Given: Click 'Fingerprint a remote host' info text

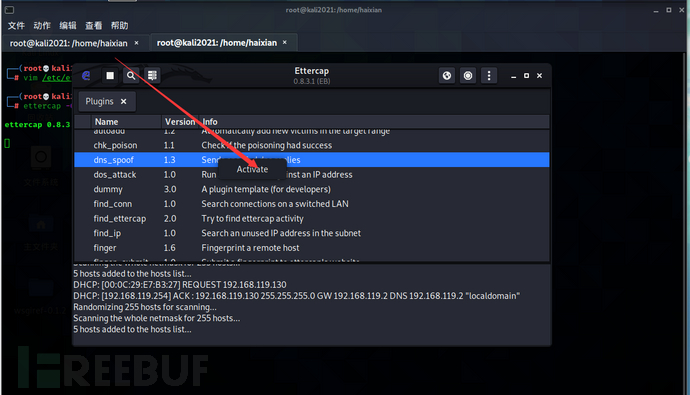Looking at the screenshot, I should pos(250,248).
